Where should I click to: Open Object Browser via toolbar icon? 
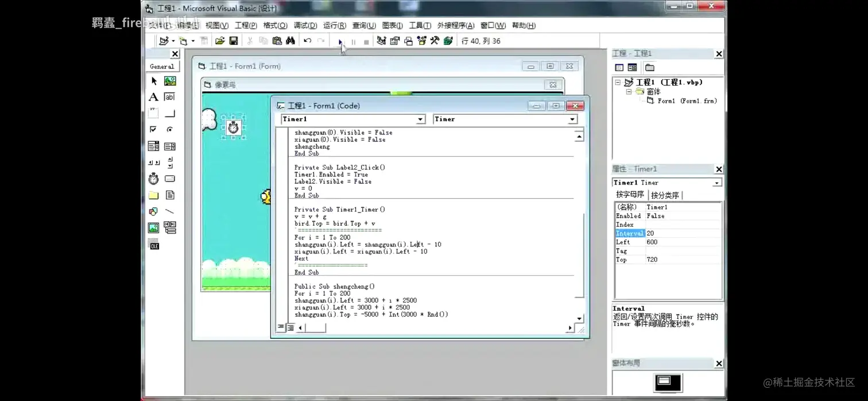[x=422, y=41]
